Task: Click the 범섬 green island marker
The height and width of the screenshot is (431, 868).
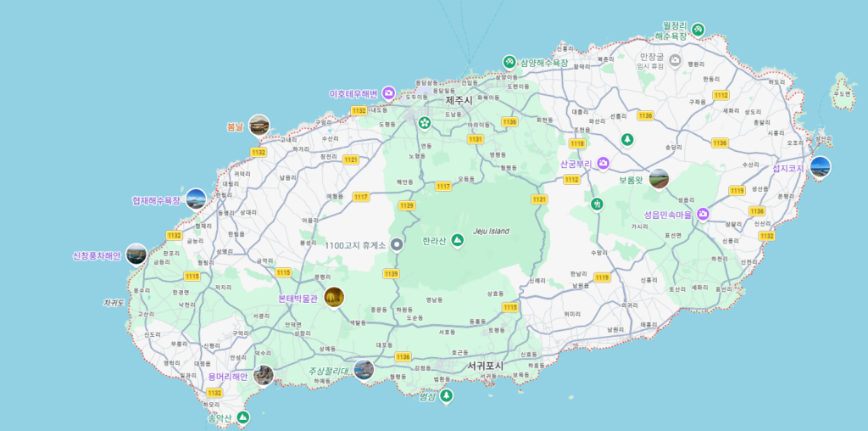Action: point(446,396)
